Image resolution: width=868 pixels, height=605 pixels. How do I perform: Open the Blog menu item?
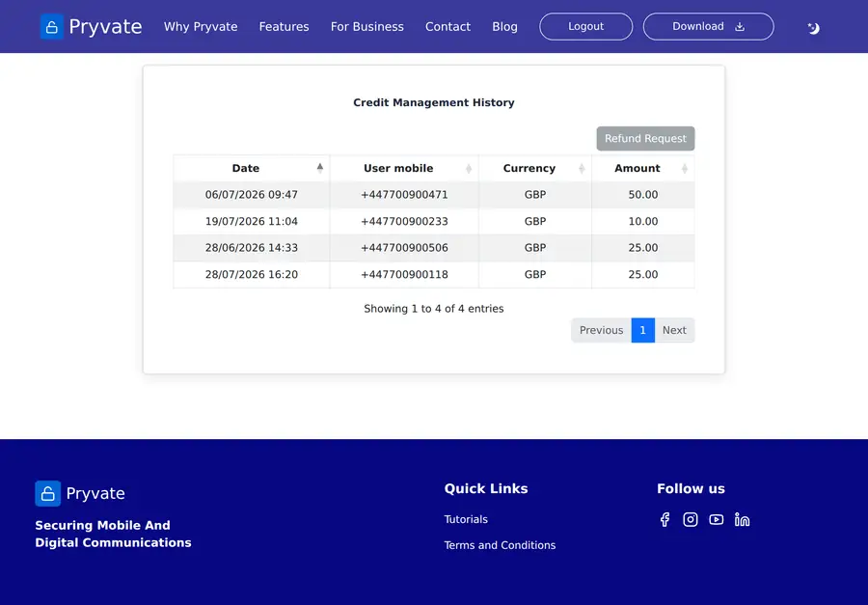(504, 27)
